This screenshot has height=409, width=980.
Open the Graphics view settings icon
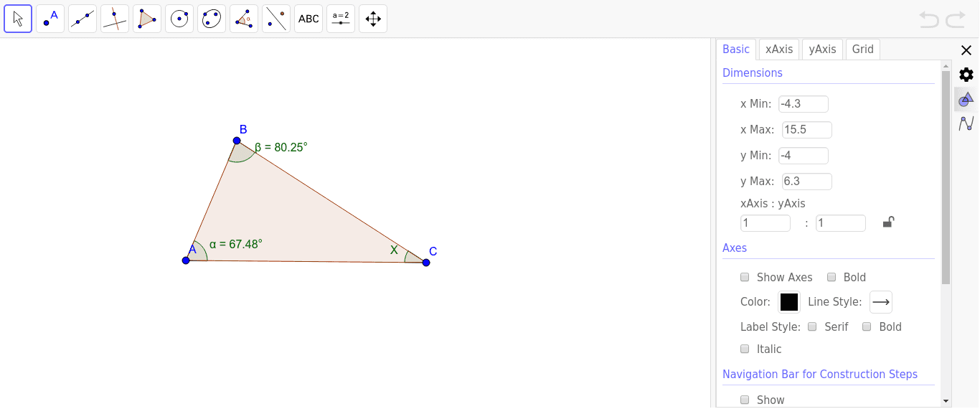tap(966, 99)
